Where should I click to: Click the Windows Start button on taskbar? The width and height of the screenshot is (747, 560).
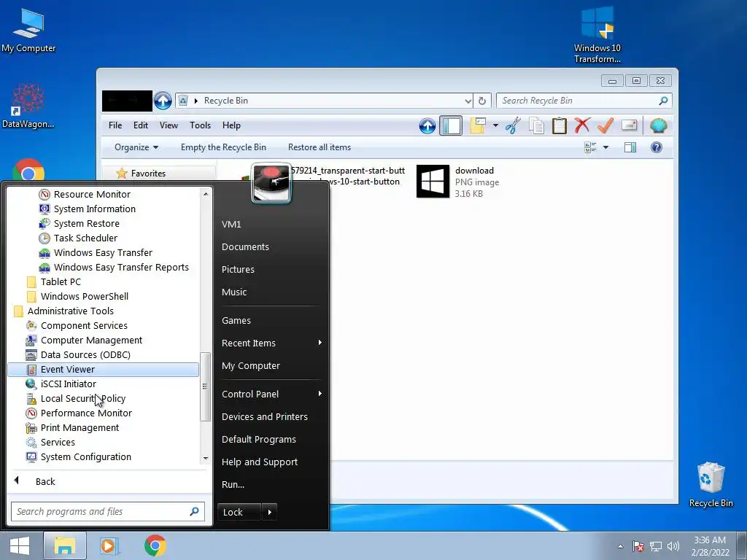tap(20, 545)
